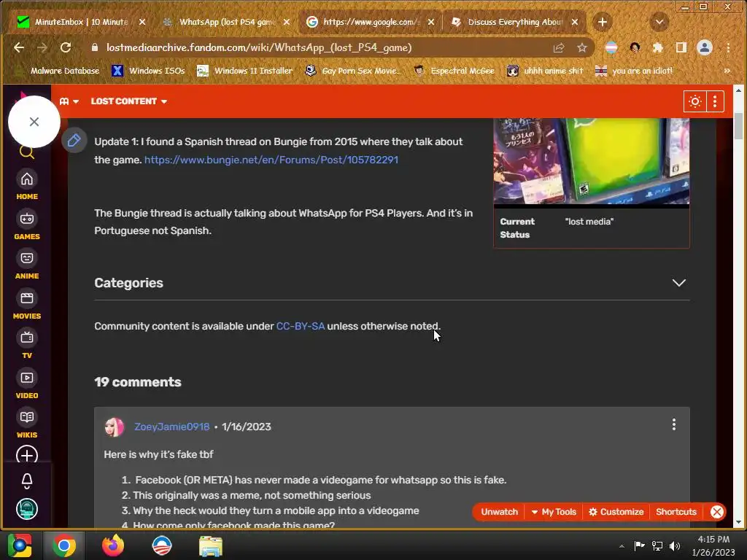Click the pencil edit icon beside the article

coord(74,140)
